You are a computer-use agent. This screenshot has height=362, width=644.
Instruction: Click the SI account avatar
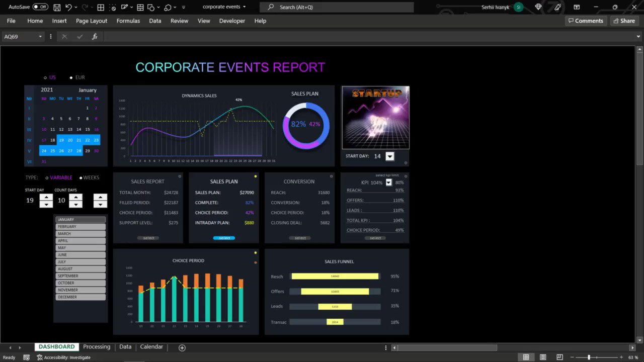518,7
